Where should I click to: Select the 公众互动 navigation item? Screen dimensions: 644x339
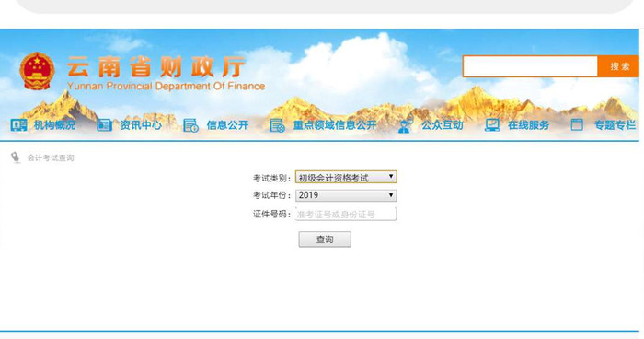point(443,125)
